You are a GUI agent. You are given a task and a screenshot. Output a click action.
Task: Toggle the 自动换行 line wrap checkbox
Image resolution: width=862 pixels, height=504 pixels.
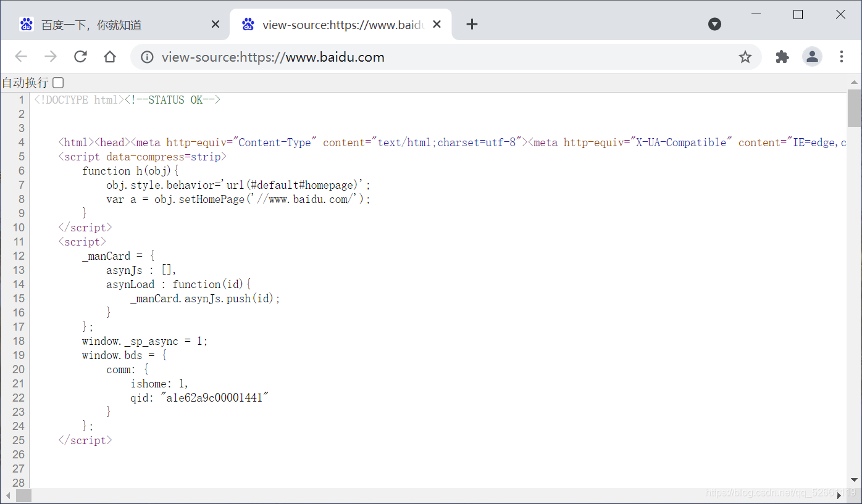pyautogui.click(x=58, y=83)
